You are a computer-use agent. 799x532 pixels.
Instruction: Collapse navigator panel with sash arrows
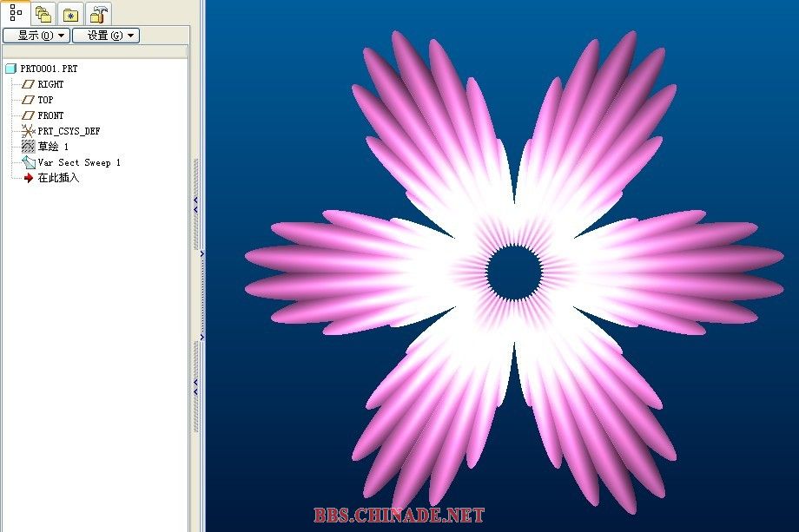click(x=196, y=205)
